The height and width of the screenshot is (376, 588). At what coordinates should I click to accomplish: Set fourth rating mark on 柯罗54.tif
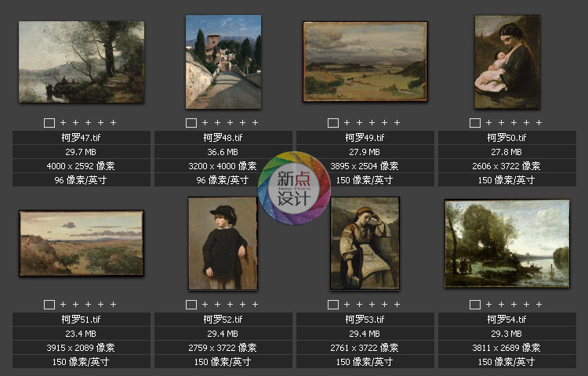pos(527,304)
